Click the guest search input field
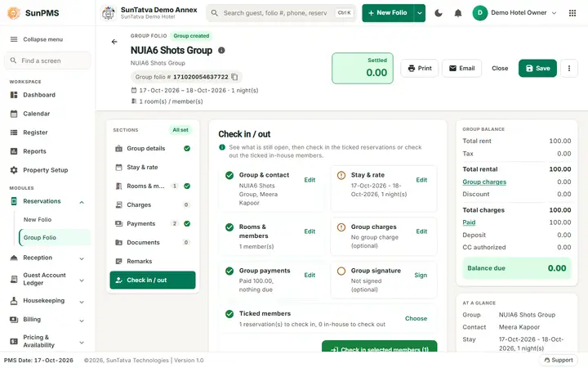 (280, 13)
